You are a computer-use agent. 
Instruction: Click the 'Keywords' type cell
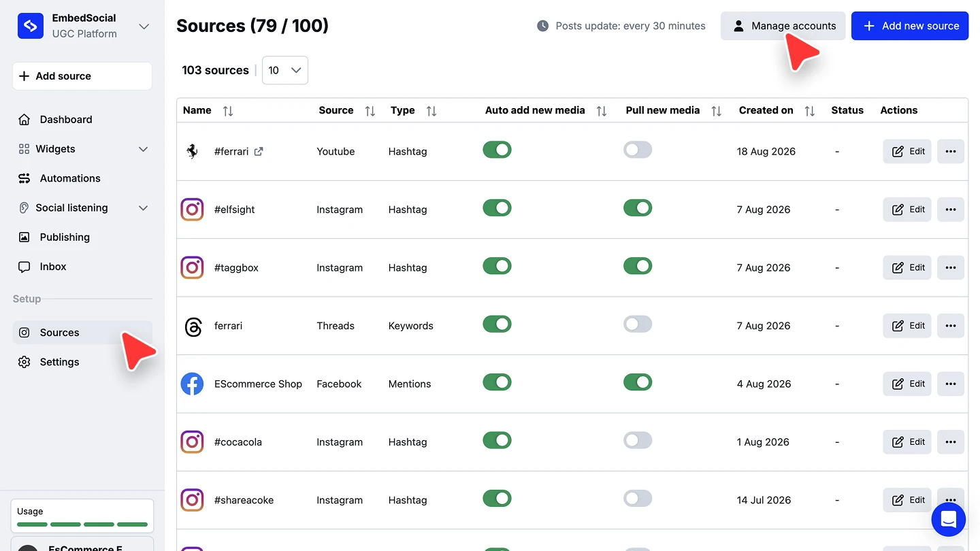[x=411, y=326]
